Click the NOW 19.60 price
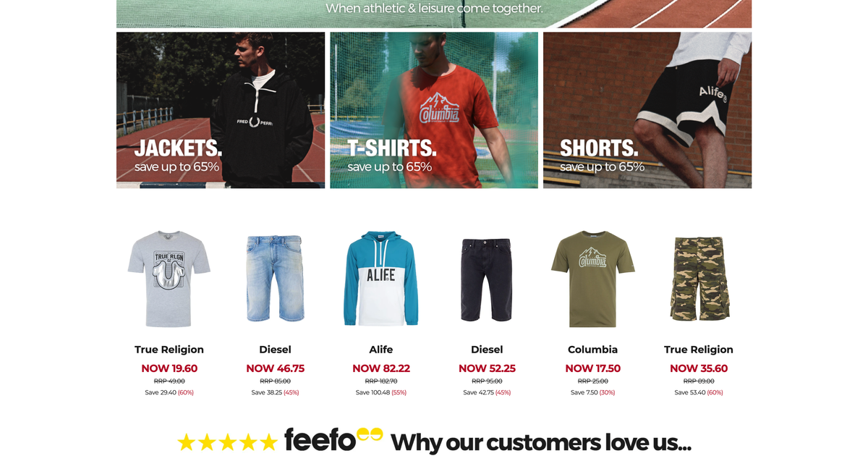Image resolution: width=868 pixels, height=456 pixels. tap(169, 368)
